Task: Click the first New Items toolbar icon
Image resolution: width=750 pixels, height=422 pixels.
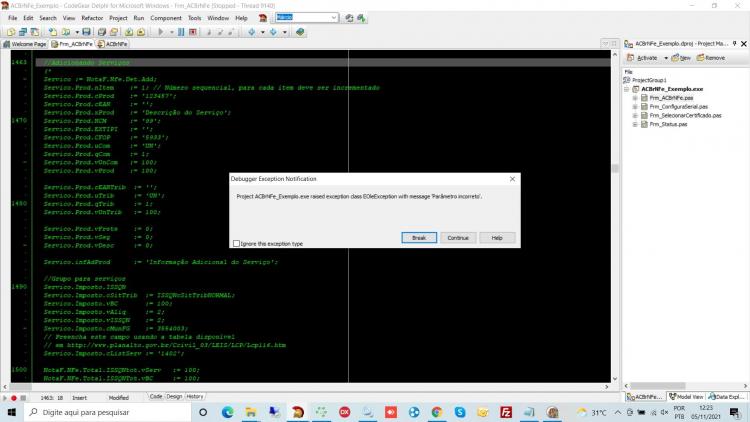Action: click(11, 32)
